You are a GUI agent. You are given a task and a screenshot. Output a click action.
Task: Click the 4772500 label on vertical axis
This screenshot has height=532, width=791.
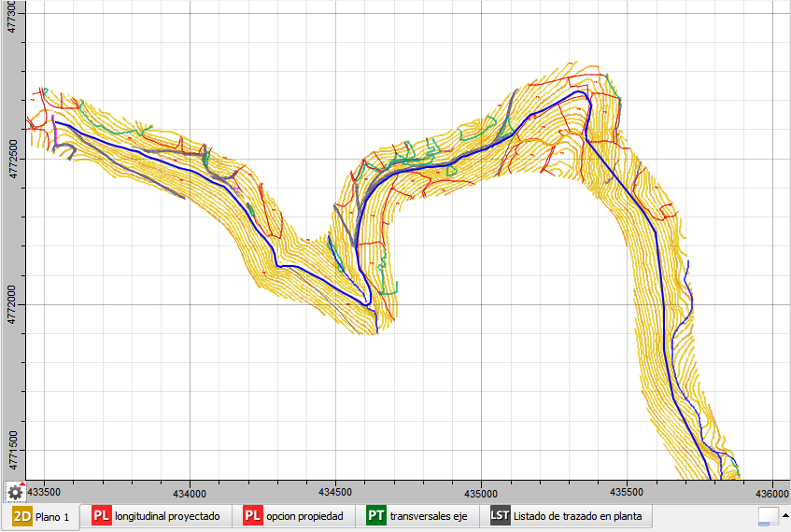[x=11, y=159]
